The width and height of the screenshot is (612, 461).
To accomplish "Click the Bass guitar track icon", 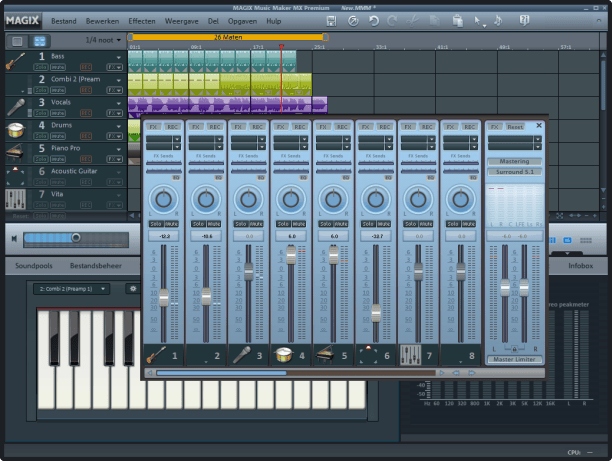I will 16,60.
